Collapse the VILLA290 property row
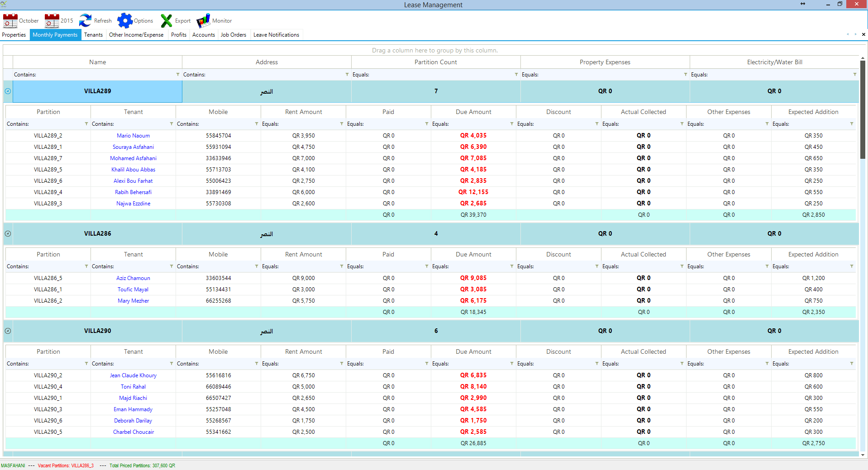 tap(8, 331)
